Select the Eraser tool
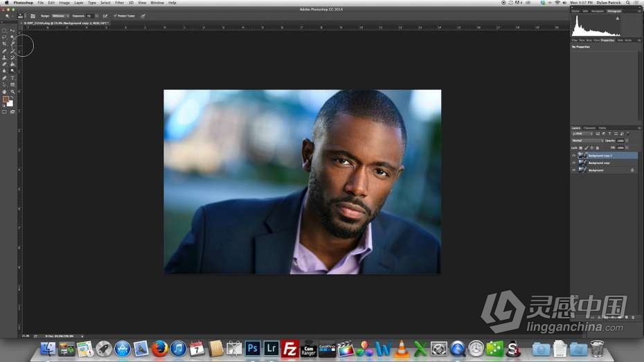 pos(4,64)
